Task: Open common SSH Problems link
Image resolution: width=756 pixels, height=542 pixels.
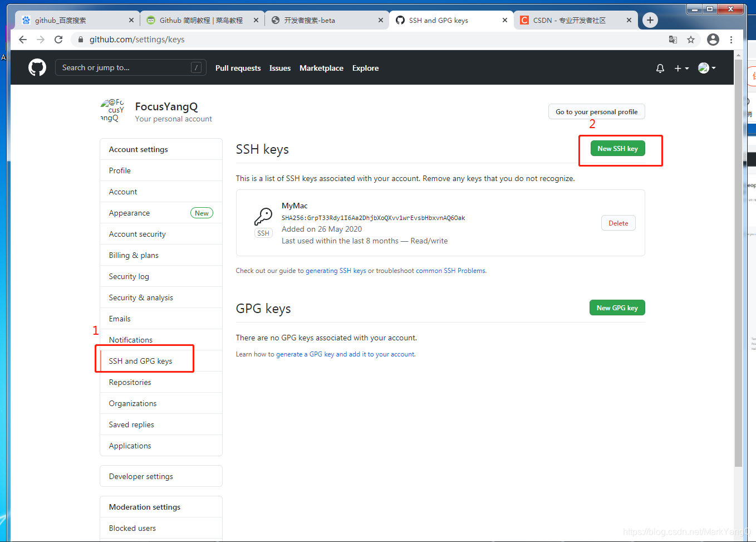Action: 451,271
